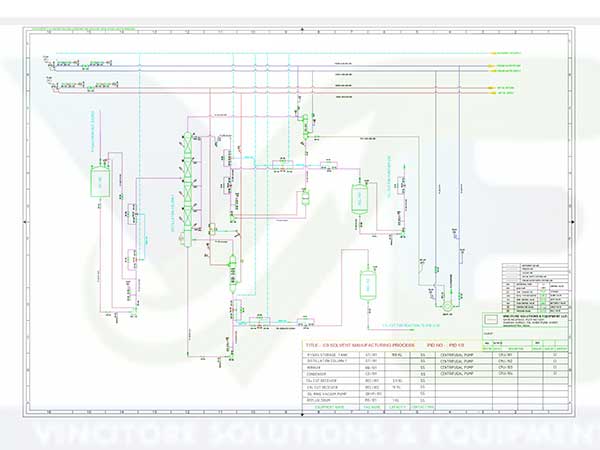Click the TAG NAME column header
600x450 pixels.
372,407
